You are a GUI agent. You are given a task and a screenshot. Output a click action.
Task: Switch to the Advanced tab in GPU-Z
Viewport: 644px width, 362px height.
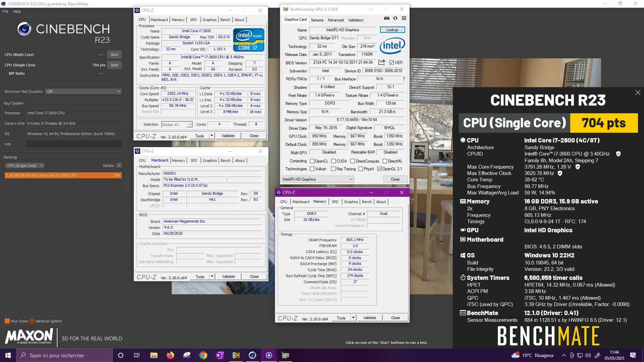pyautogui.click(x=335, y=20)
